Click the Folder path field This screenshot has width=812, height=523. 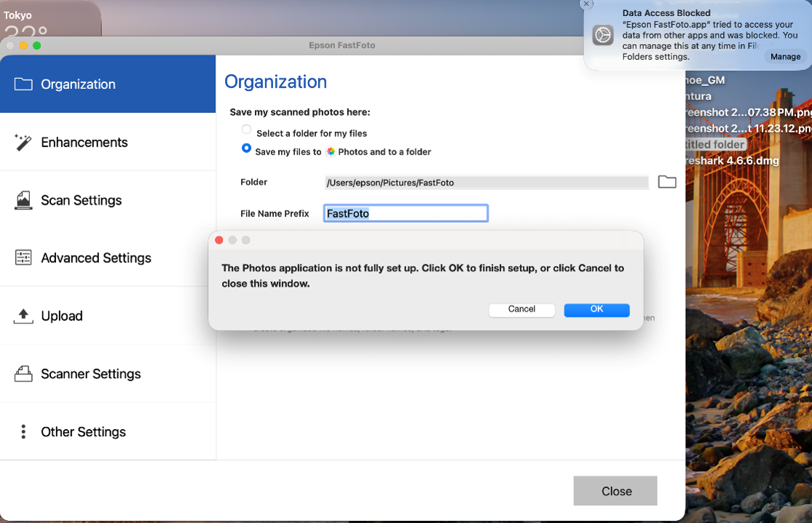tap(486, 182)
